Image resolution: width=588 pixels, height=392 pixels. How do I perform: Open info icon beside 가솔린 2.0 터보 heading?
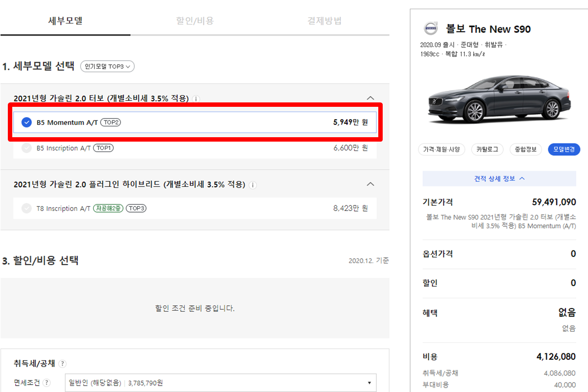196,99
